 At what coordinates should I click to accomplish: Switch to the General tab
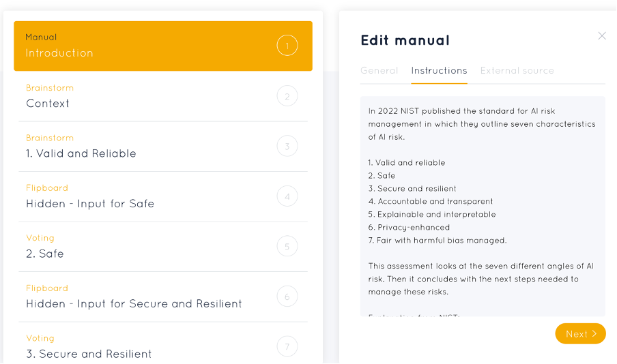(379, 71)
